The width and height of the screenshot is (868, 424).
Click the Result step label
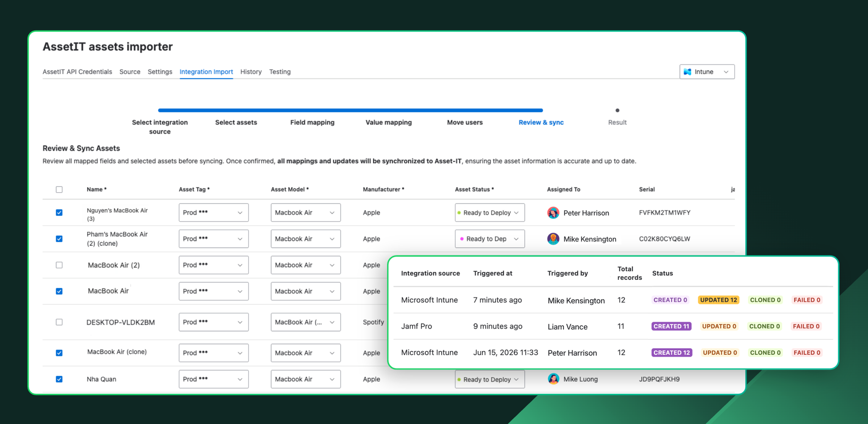pos(617,122)
